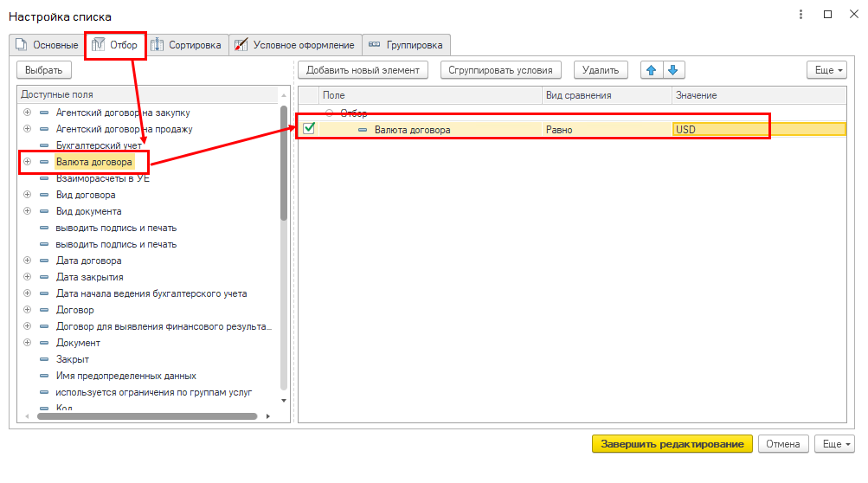Click the Выбрать button
The width and height of the screenshot is (868, 483).
tap(44, 70)
